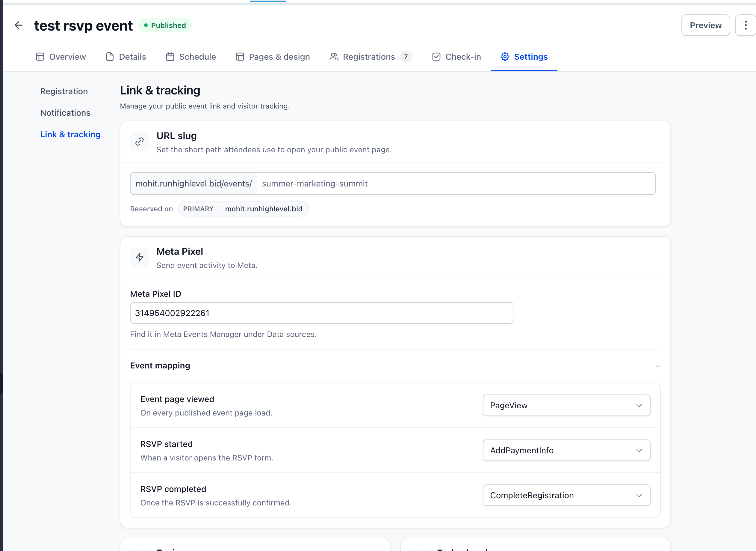Click the mohit.runhighlevel.bid/events/ prefix
The image size is (756, 551).
[x=194, y=183]
